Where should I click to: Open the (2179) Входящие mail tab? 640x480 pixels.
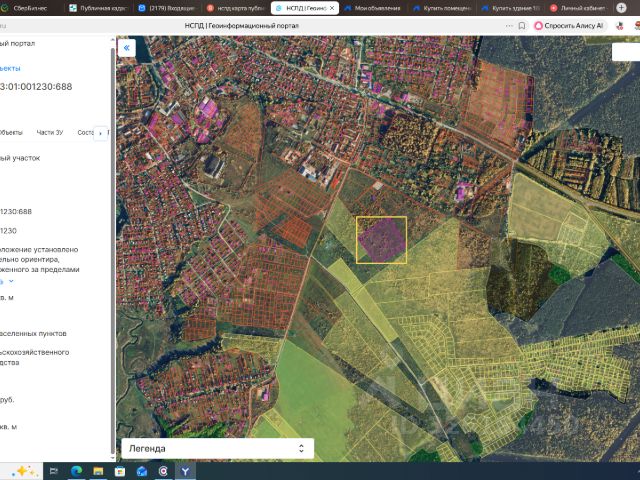click(x=167, y=8)
